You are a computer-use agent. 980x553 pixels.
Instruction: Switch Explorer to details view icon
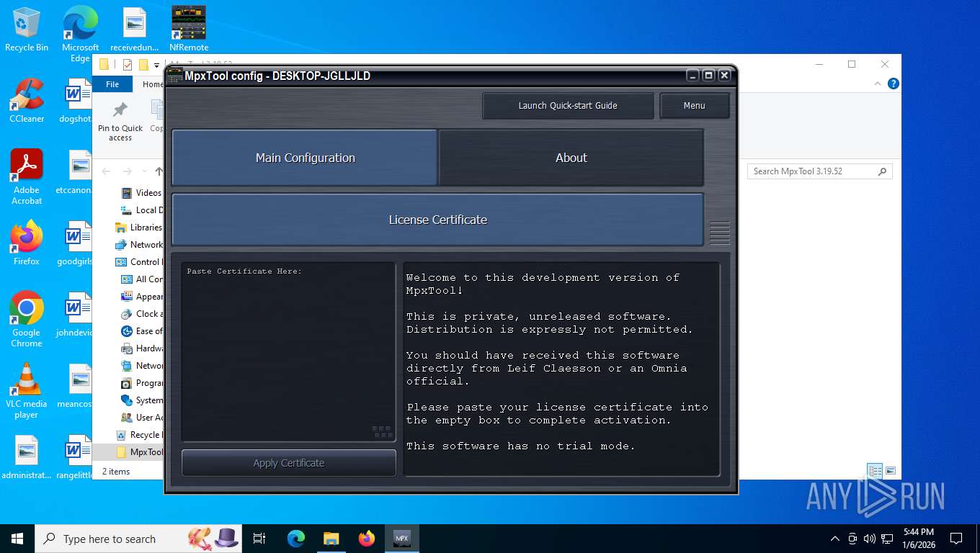pos(875,472)
